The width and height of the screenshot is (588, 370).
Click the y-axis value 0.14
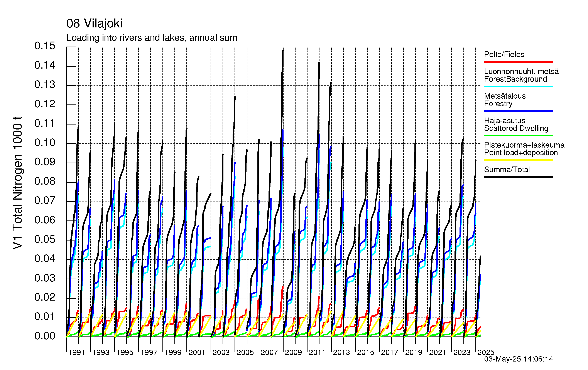click(x=45, y=65)
